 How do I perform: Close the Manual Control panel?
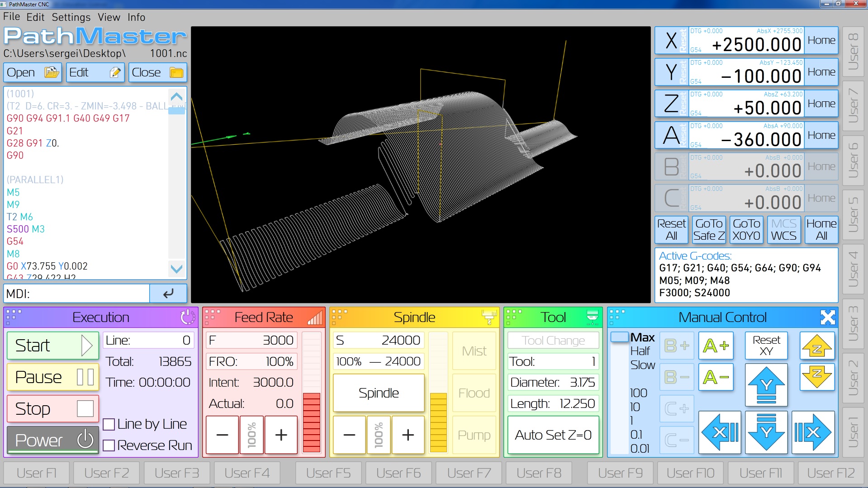pyautogui.click(x=827, y=317)
